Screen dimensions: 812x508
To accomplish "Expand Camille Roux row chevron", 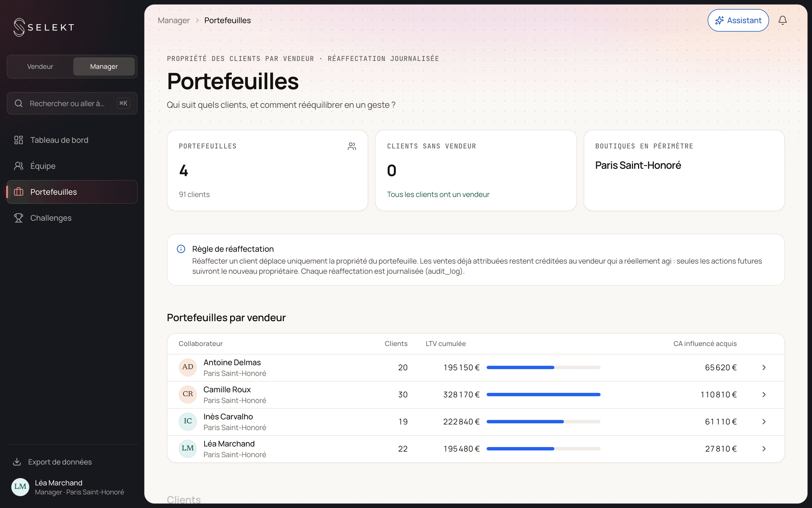I will point(764,395).
